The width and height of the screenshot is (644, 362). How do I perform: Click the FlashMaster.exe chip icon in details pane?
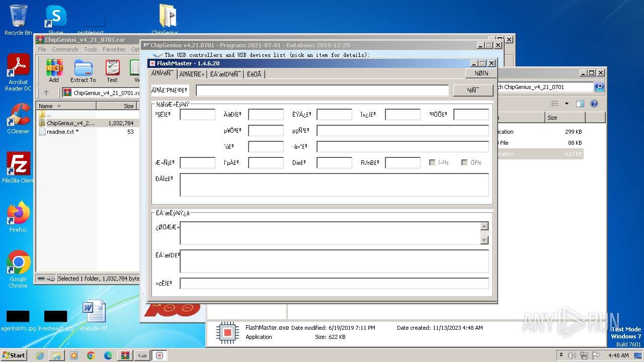tap(227, 332)
